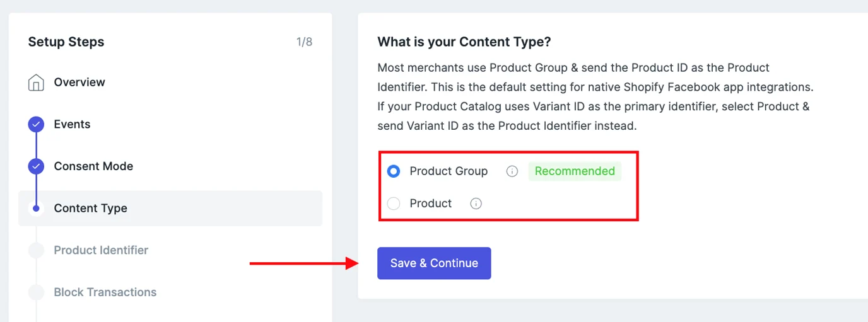
Task: Click the Content Type current step dot
Action: pyautogui.click(x=36, y=209)
